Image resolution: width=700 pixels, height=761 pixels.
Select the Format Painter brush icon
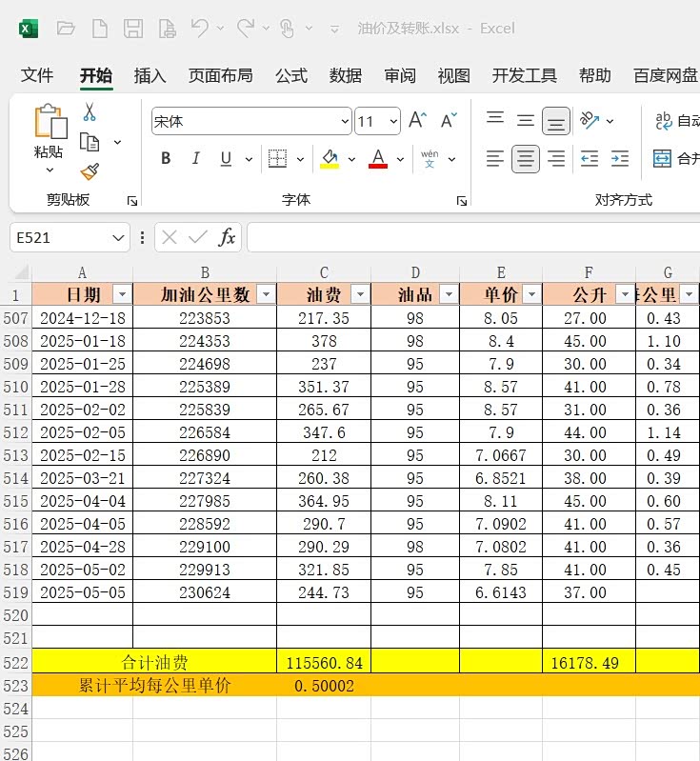coord(90,171)
